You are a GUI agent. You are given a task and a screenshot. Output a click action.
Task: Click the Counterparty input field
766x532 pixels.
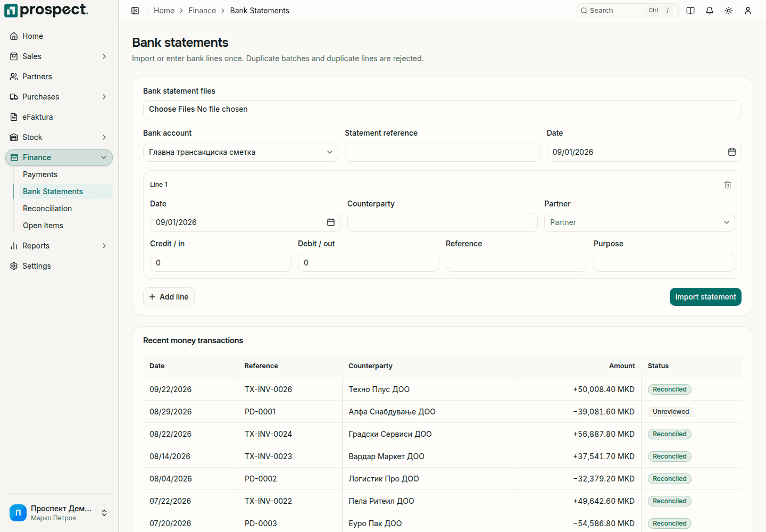click(x=443, y=222)
